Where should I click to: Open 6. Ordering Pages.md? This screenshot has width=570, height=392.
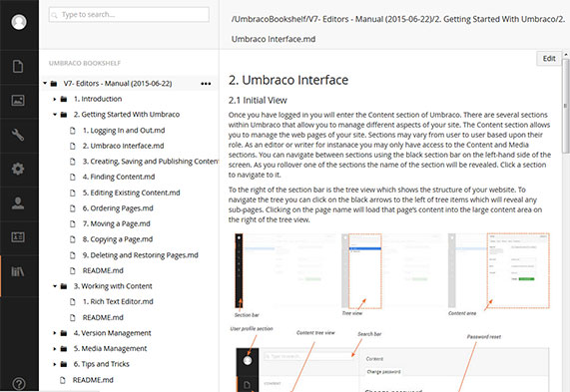(118, 208)
